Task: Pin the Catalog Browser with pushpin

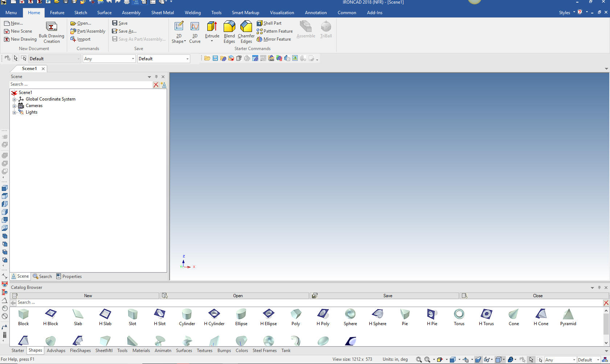Action: click(599, 287)
